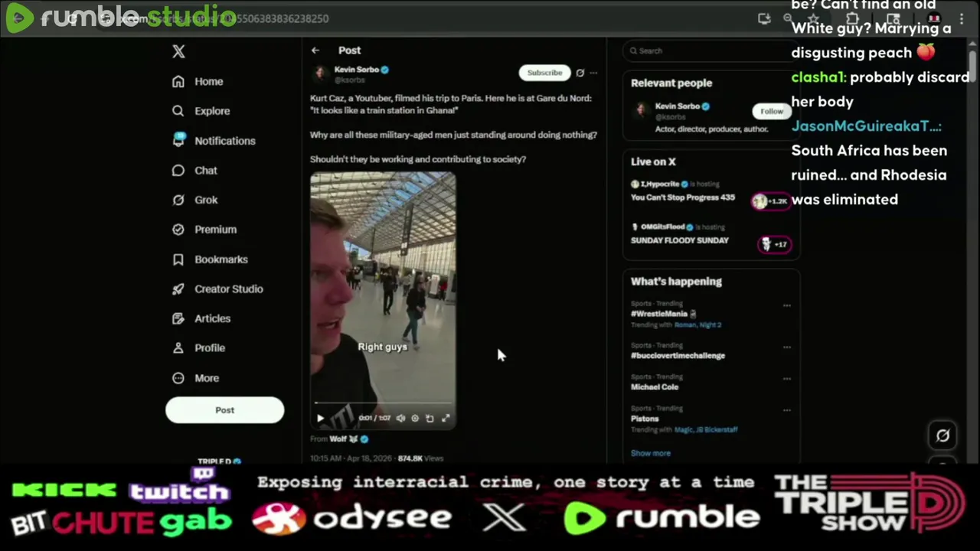Open the Chrome three-dot menu
Image resolution: width=980 pixels, height=551 pixels.
962,18
